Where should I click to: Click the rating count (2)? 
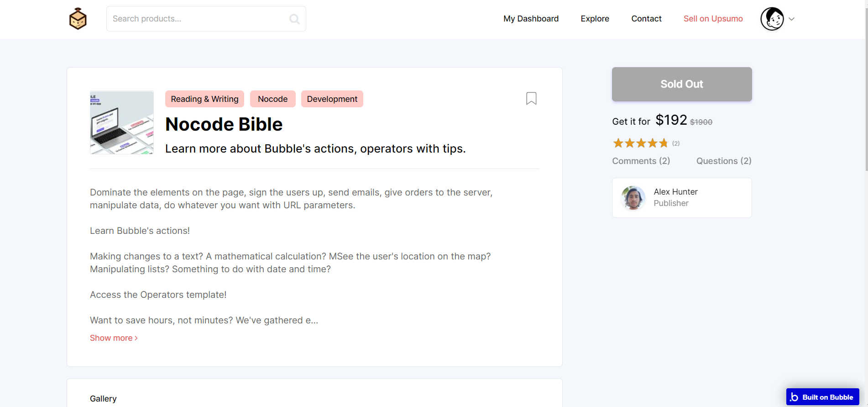676,143
